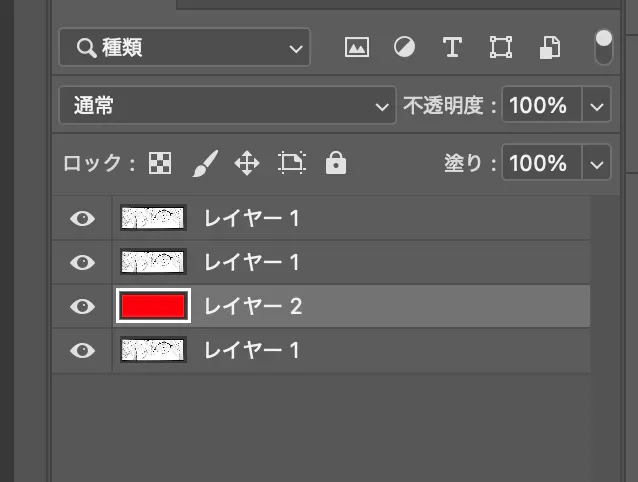638x482 pixels.
Task: Click the red レイヤー 2 thumbnail
Action: pyautogui.click(x=153, y=306)
